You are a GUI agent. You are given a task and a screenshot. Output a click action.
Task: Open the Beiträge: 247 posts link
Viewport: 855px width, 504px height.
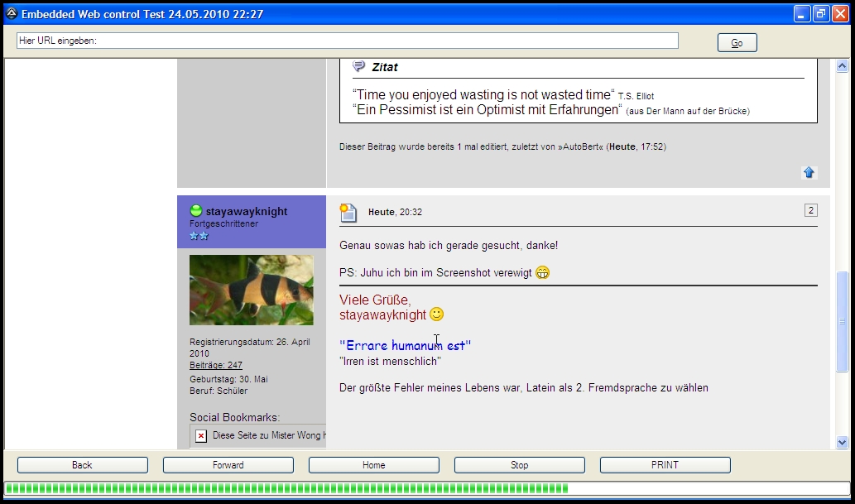[215, 365]
